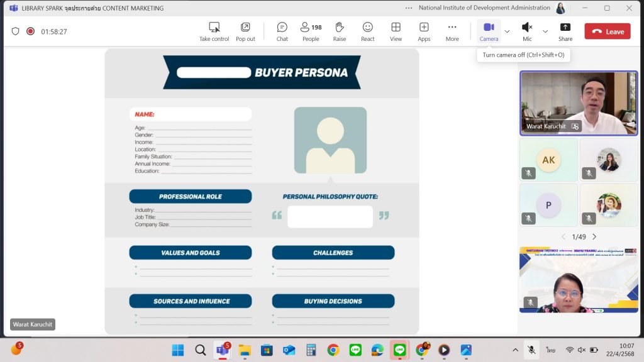Open the React emoji menu
Screen dimensions: 644x362
[x=367, y=31]
